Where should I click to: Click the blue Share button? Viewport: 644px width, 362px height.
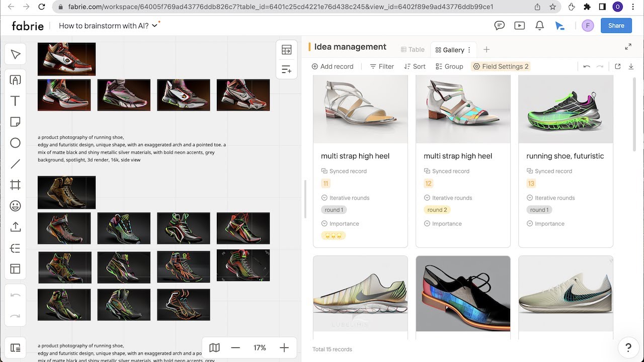click(x=616, y=26)
